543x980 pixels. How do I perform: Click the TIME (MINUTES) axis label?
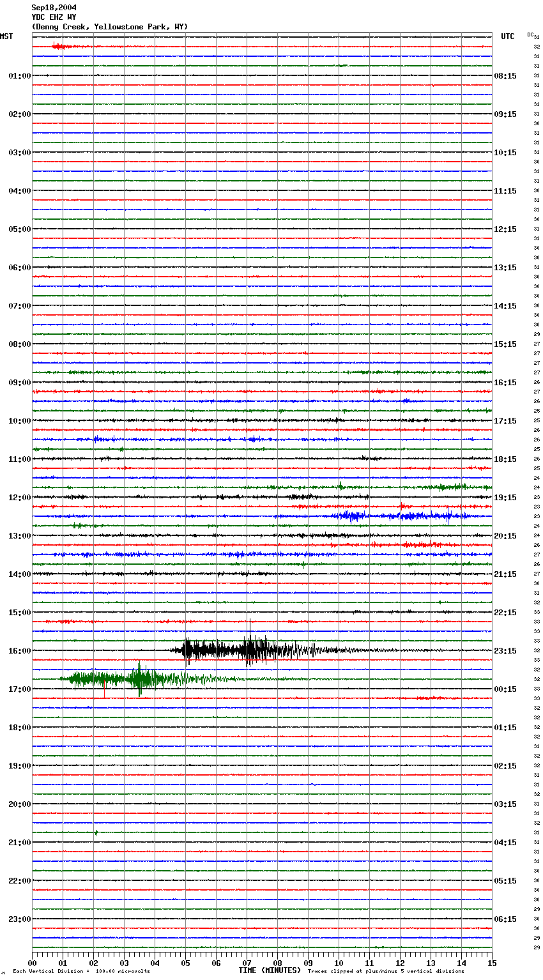[270, 970]
